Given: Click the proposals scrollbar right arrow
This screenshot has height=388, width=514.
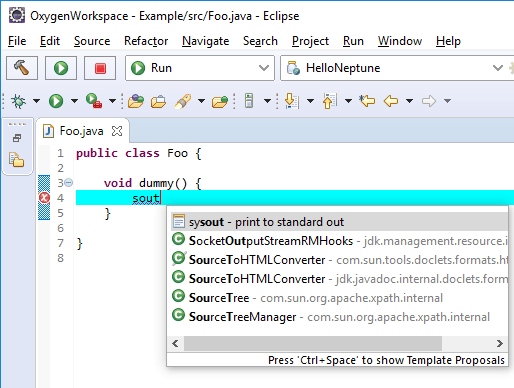Looking at the screenshot, I should tap(499, 343).
